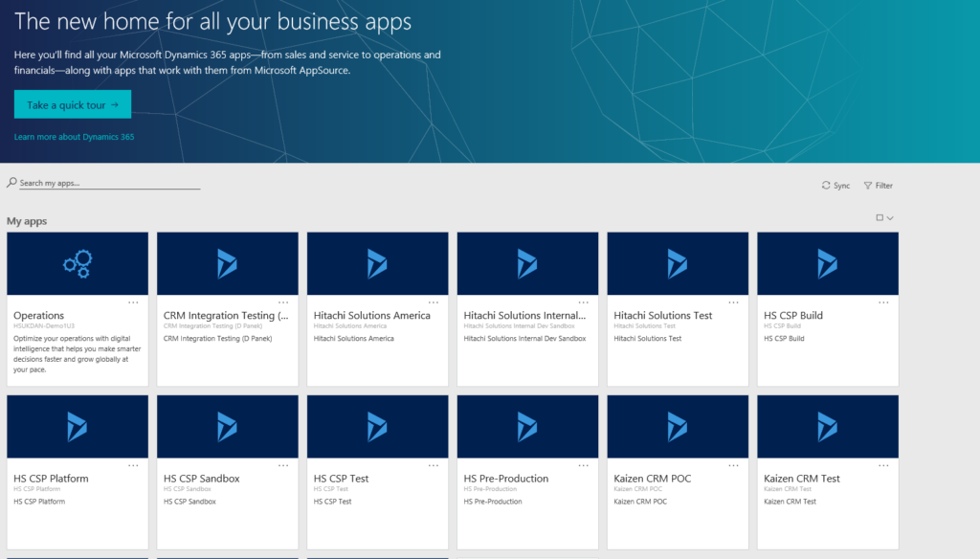980x559 pixels.
Task: Select the HS CSP Sandbox title
Action: (201, 479)
